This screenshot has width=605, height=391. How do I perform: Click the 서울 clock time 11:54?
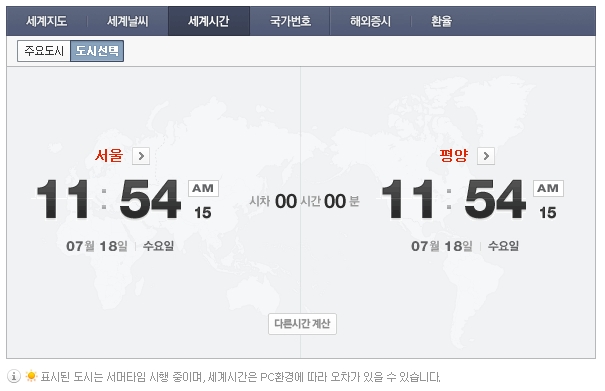(x=108, y=199)
